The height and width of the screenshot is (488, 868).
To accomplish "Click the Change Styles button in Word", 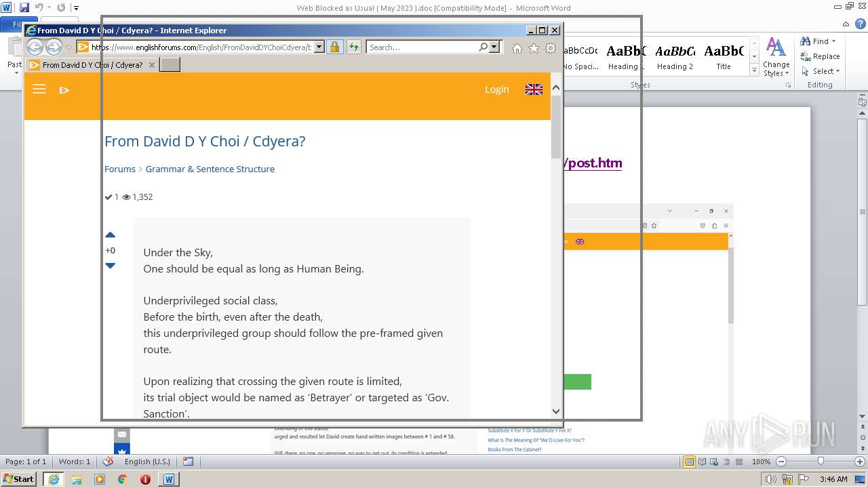I will pos(776,58).
